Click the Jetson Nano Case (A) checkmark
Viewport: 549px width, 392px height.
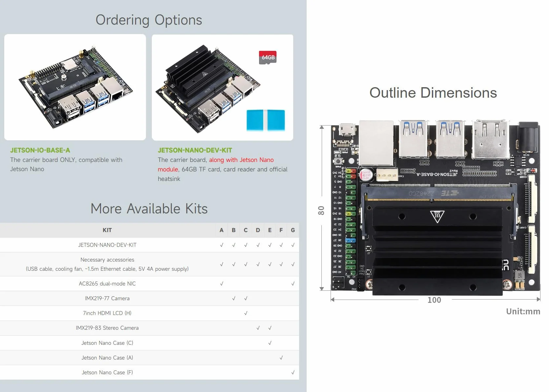281,358
